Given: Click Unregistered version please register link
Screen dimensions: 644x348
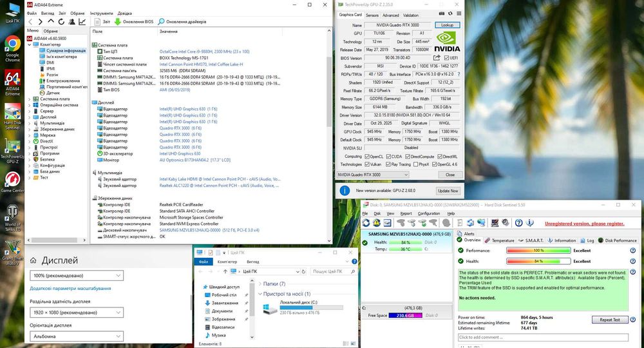Looking at the screenshot, I should pos(585,224).
